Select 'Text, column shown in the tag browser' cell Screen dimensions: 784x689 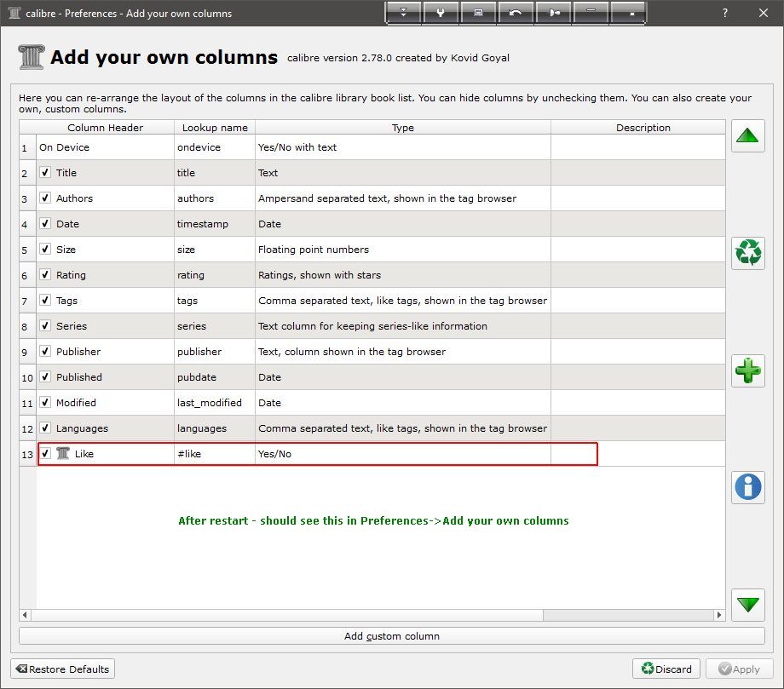403,351
